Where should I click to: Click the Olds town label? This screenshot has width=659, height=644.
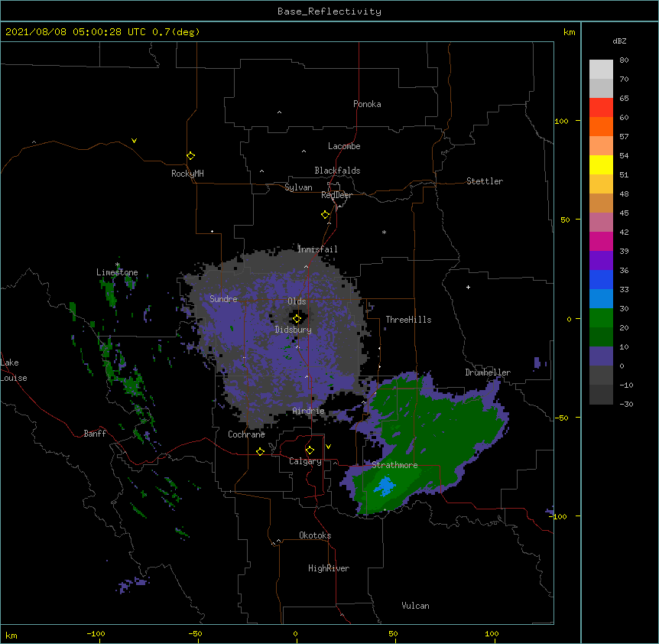tap(297, 301)
